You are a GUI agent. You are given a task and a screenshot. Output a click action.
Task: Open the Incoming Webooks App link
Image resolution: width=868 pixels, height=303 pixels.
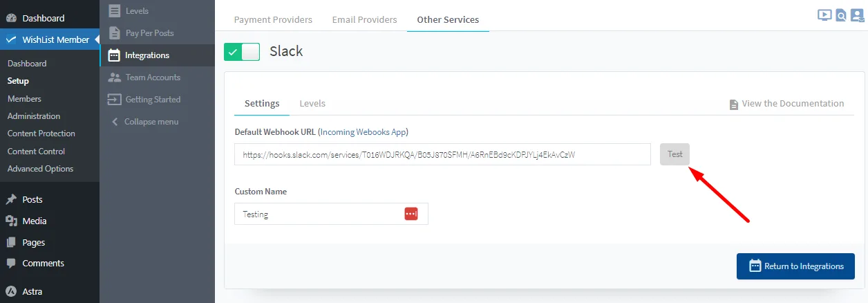tap(364, 131)
